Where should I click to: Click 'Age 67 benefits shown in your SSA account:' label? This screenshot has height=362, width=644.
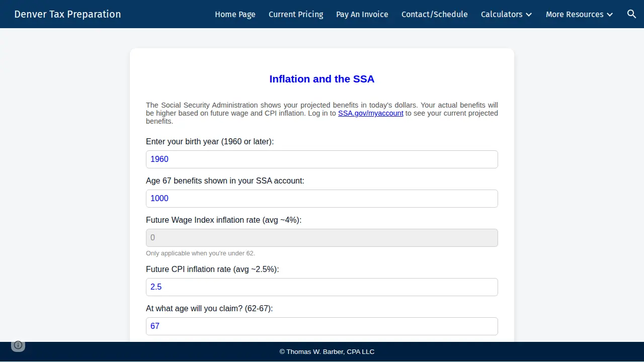click(x=225, y=181)
